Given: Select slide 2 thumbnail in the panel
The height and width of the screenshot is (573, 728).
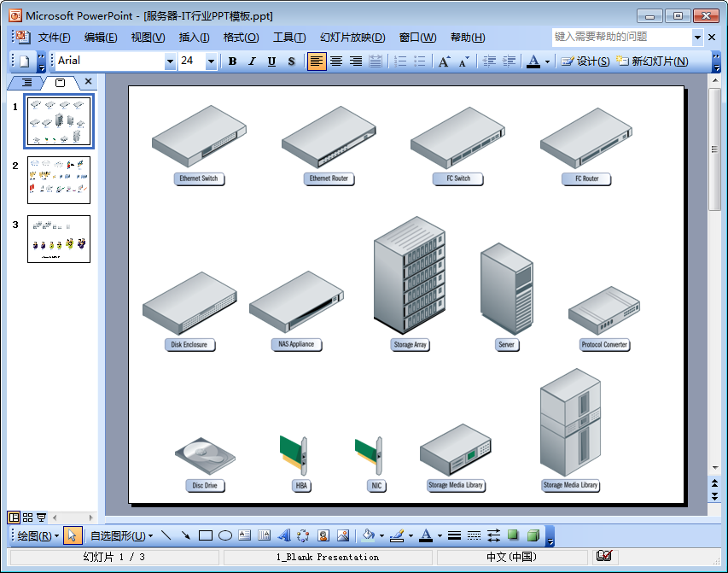Looking at the screenshot, I should click(59, 179).
